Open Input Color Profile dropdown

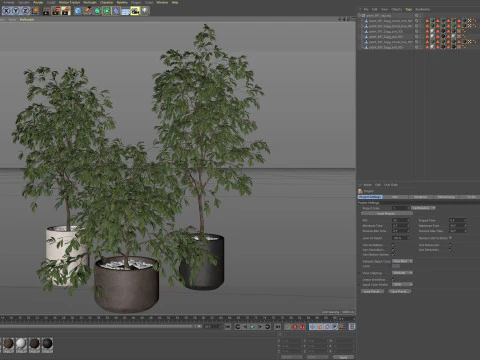402,284
